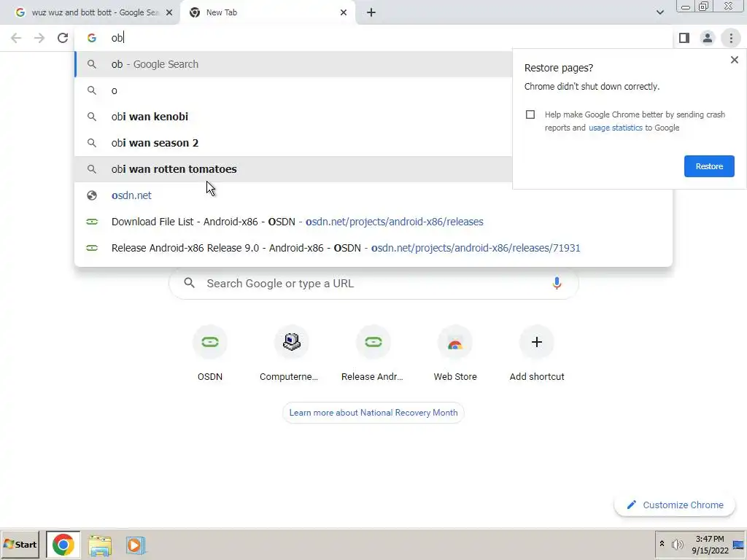
Task: Click 'Search Google or type a URL' box
Action: tap(373, 284)
